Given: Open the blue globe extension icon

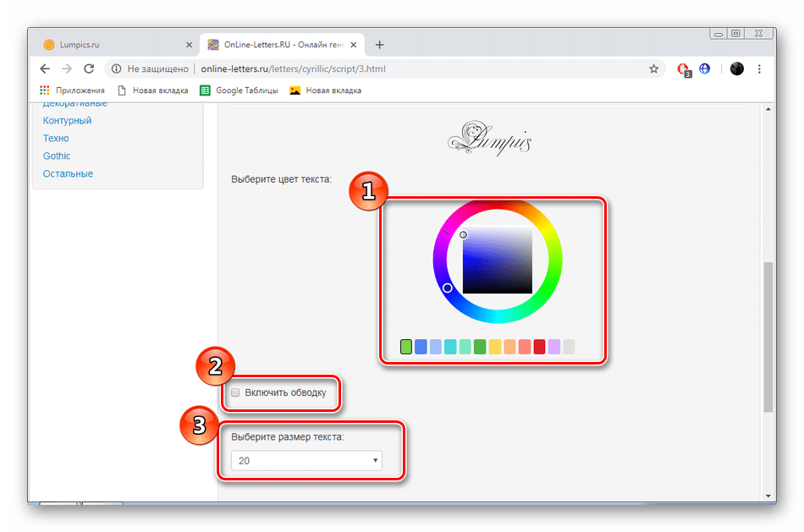Looking at the screenshot, I should point(704,69).
